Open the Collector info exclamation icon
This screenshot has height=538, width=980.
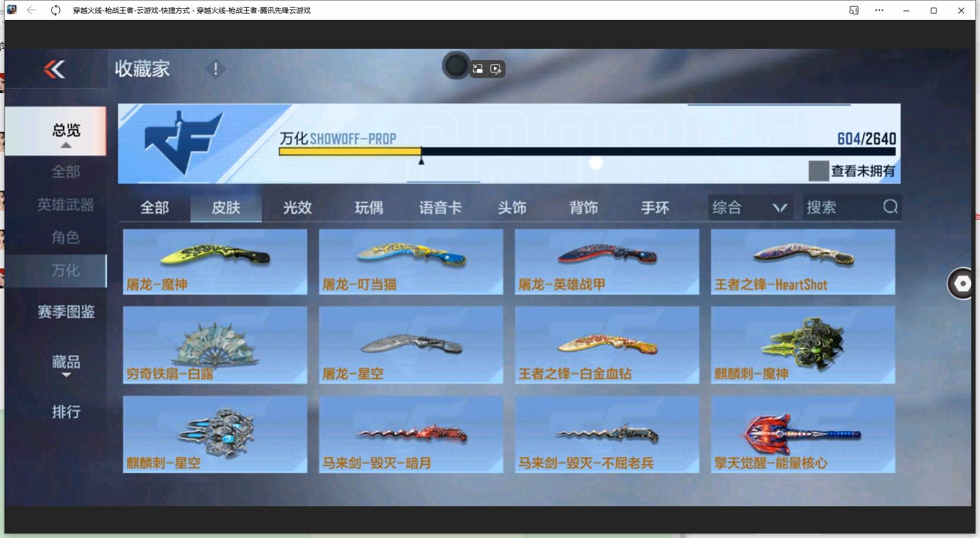(x=216, y=69)
